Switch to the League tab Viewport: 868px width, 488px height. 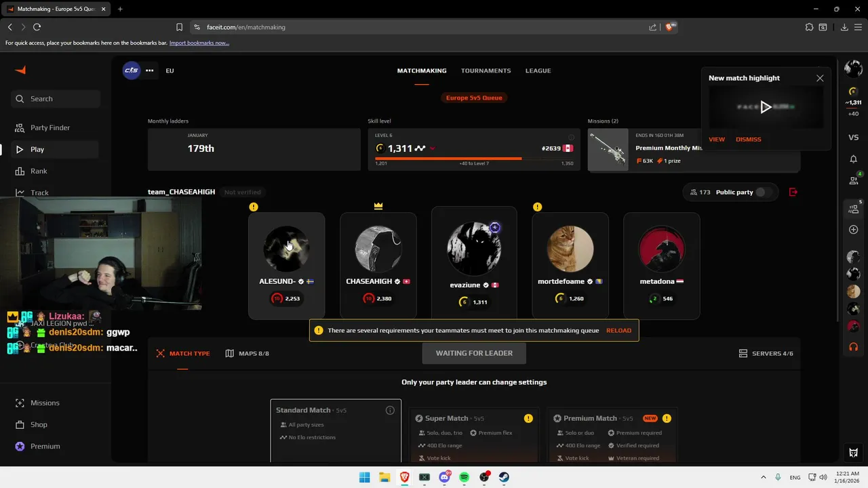(x=538, y=70)
